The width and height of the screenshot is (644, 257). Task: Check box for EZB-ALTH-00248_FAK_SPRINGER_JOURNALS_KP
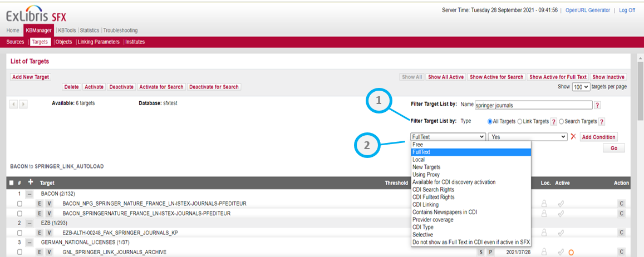[x=19, y=233]
